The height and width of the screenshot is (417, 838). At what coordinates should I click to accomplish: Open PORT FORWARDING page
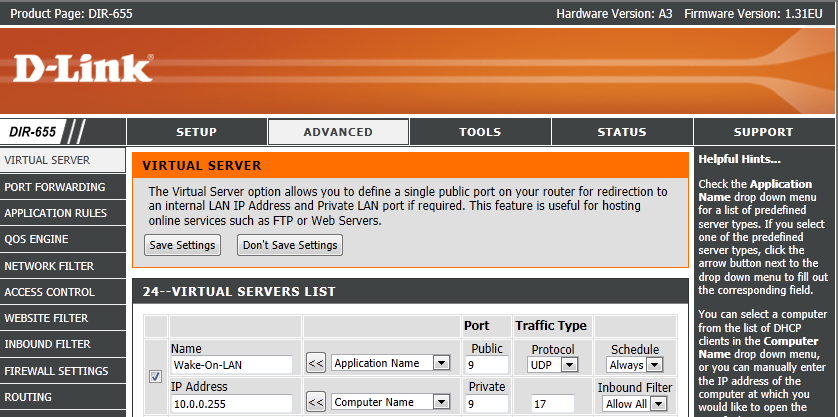tap(63, 187)
